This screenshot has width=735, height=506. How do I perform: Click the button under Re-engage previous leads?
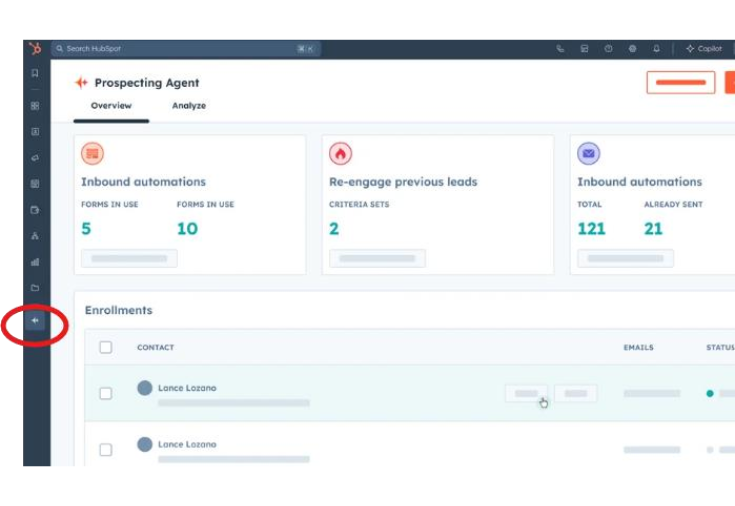[x=377, y=258]
